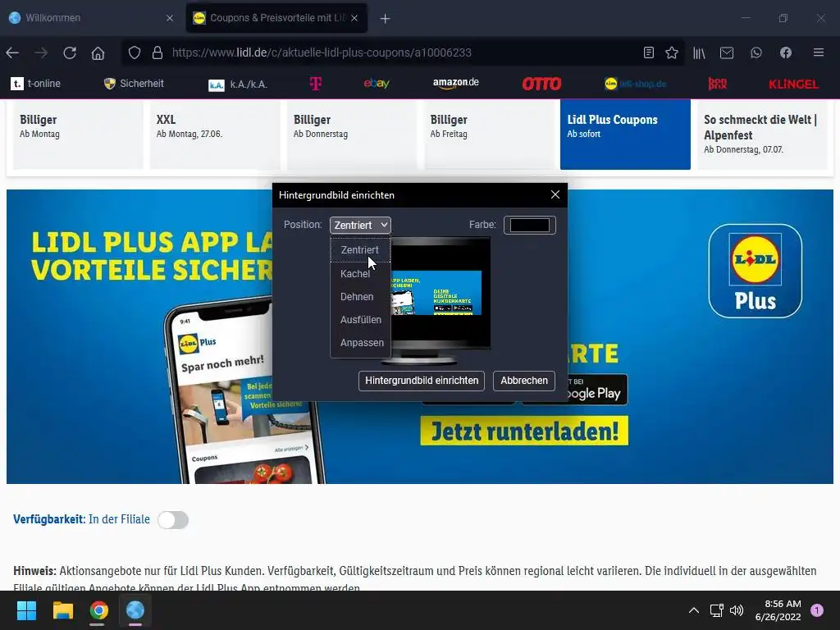Image resolution: width=840 pixels, height=630 pixels.
Task: Open bonprix bookmark icon
Action: tap(717, 84)
